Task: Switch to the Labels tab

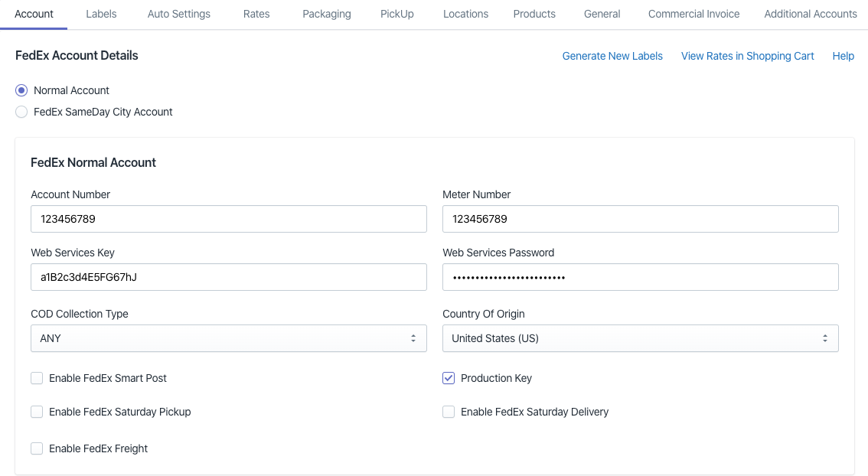Action: click(101, 14)
